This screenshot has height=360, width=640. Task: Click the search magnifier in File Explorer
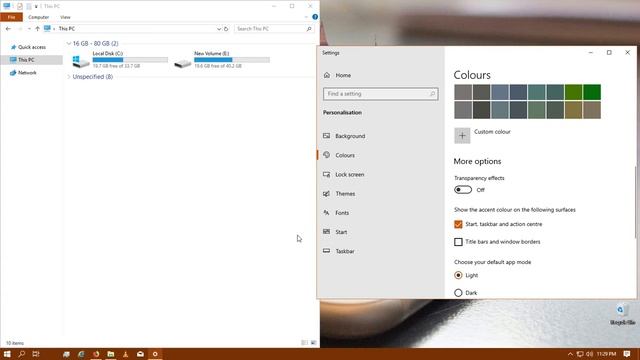click(309, 29)
